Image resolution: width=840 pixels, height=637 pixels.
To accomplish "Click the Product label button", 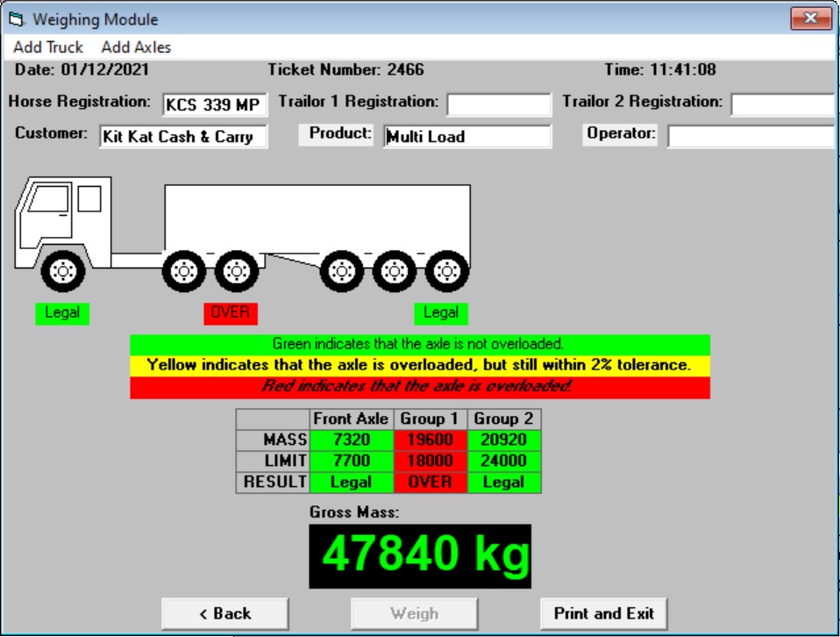I will pyautogui.click(x=336, y=134).
